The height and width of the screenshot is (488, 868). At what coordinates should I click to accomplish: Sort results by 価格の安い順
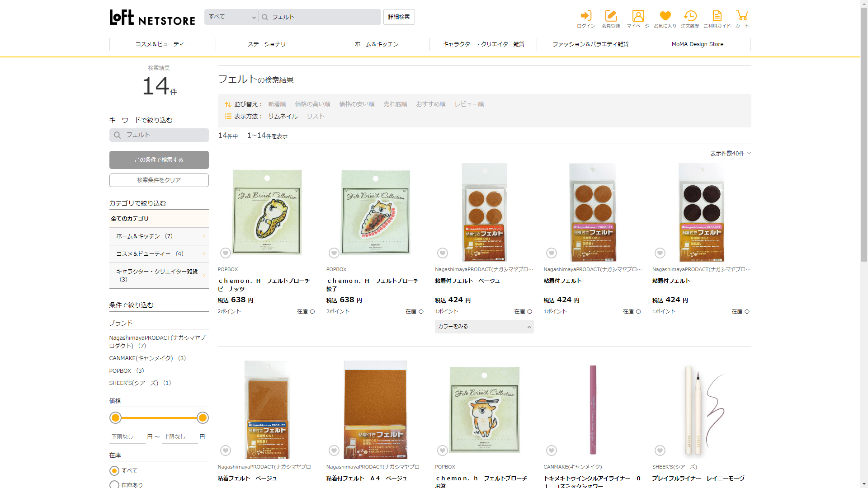(357, 104)
